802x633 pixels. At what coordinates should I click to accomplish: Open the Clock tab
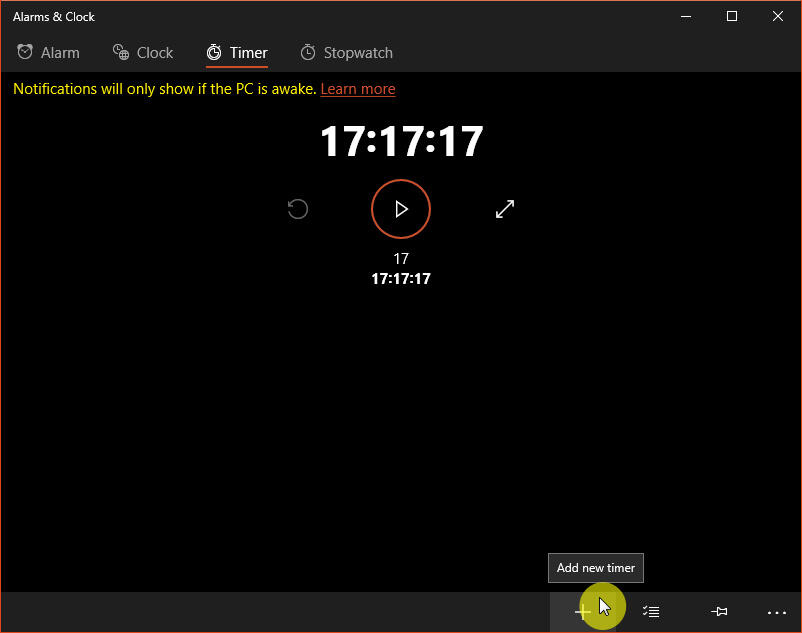[x=143, y=53]
